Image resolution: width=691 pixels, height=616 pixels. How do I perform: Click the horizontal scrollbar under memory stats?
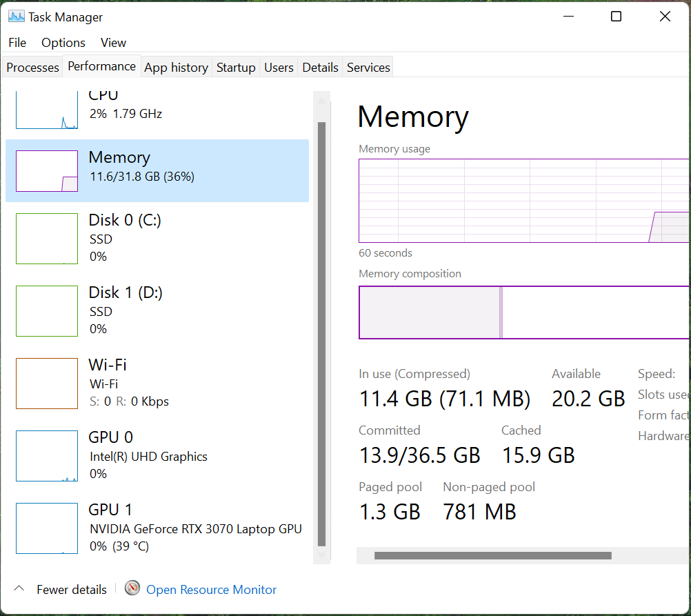click(492, 555)
